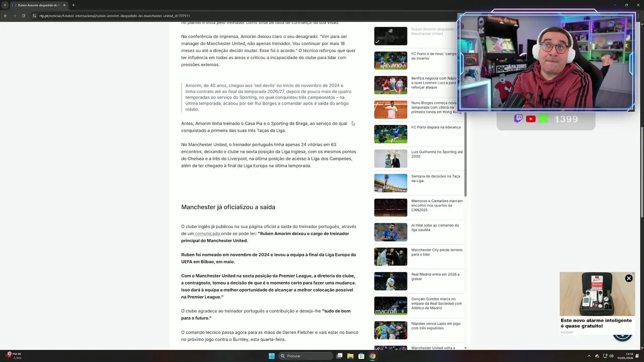Open Gonçalo Guedes marca thumbnail
Screen dimensions: 644x362
(x=390, y=306)
